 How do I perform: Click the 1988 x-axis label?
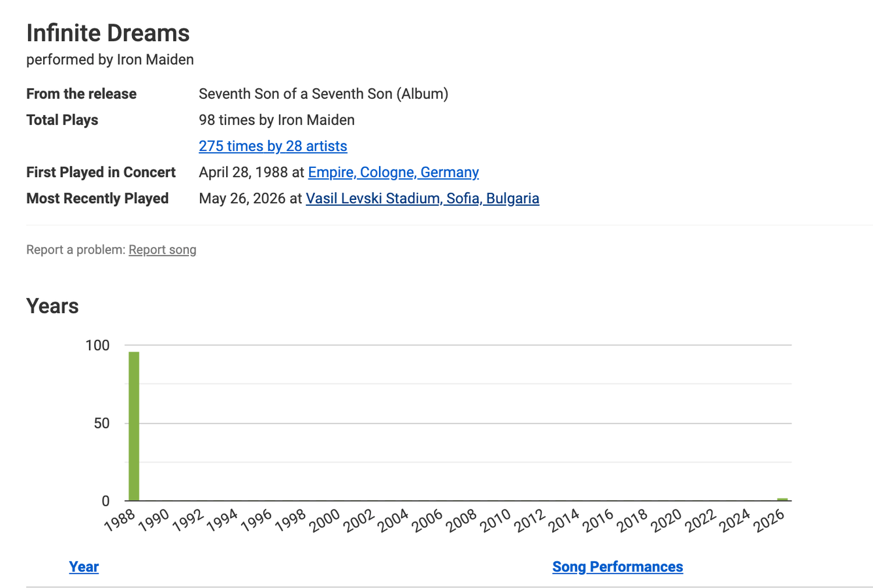tap(120, 520)
